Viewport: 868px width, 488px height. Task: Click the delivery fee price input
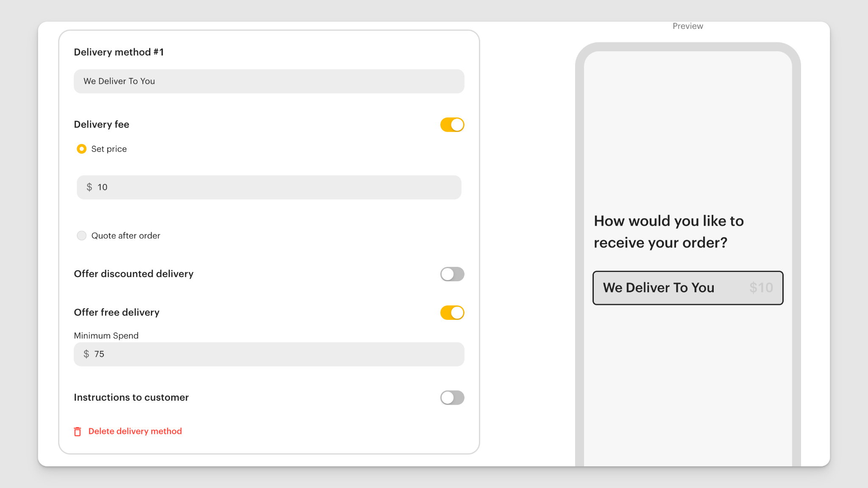pyautogui.click(x=269, y=187)
